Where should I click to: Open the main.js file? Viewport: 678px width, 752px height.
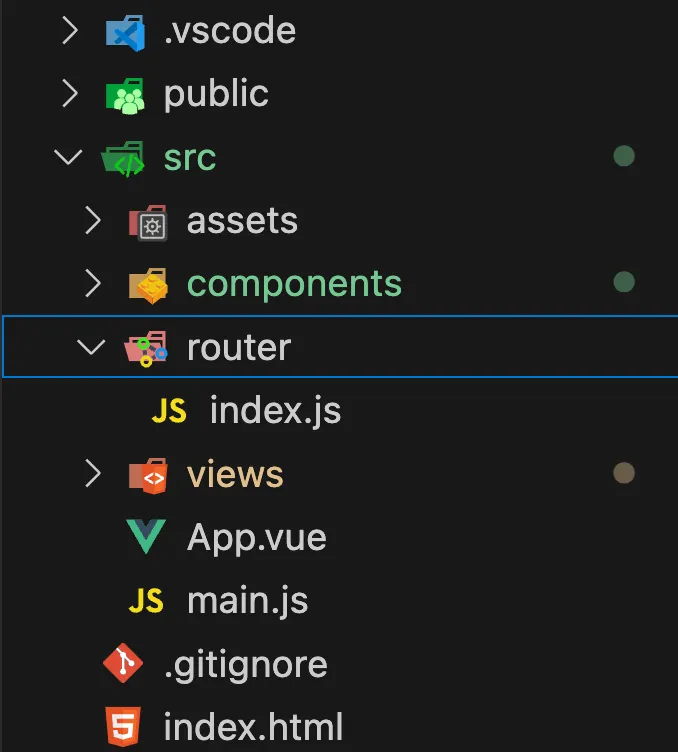tap(247, 601)
